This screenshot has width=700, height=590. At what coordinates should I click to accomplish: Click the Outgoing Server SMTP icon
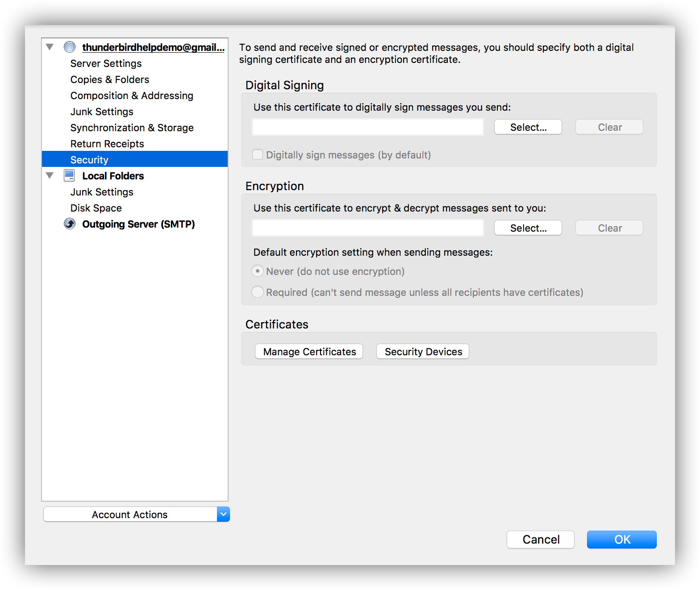pyautogui.click(x=70, y=224)
